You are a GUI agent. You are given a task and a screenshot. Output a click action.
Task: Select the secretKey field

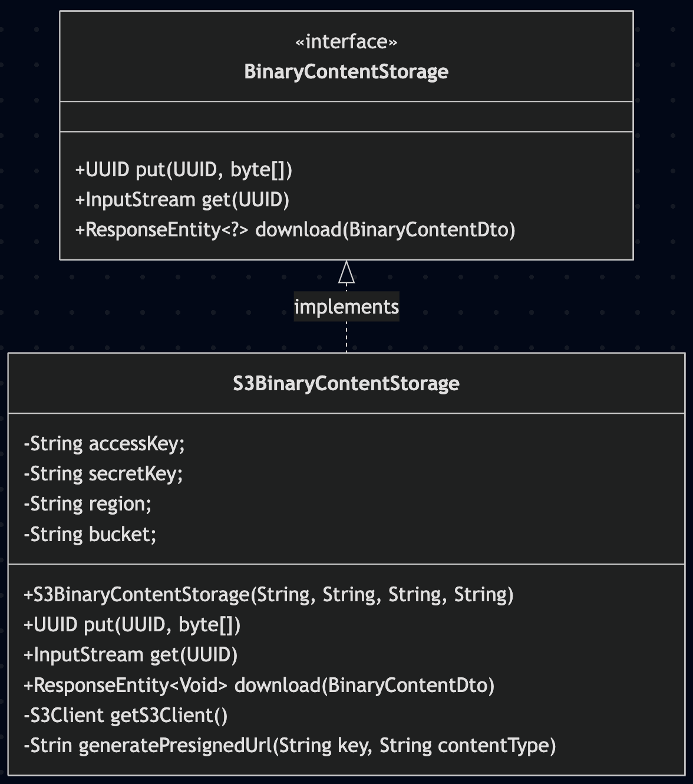coord(103,474)
